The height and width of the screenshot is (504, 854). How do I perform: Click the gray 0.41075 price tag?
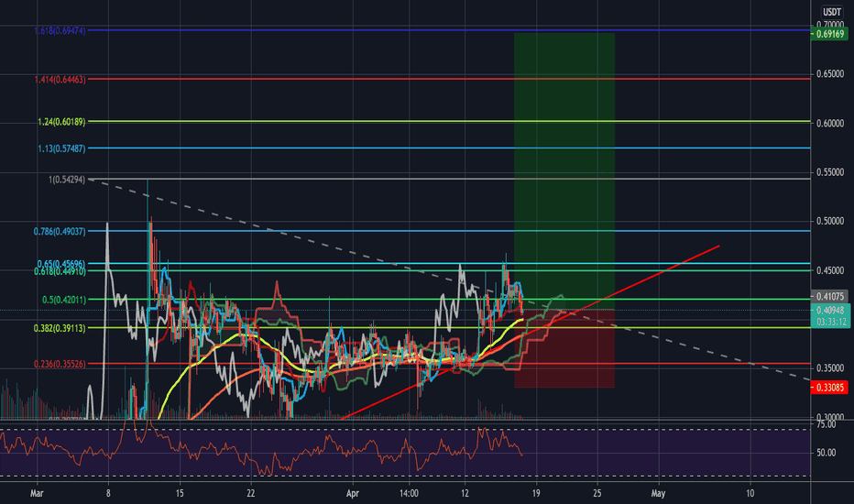829,296
